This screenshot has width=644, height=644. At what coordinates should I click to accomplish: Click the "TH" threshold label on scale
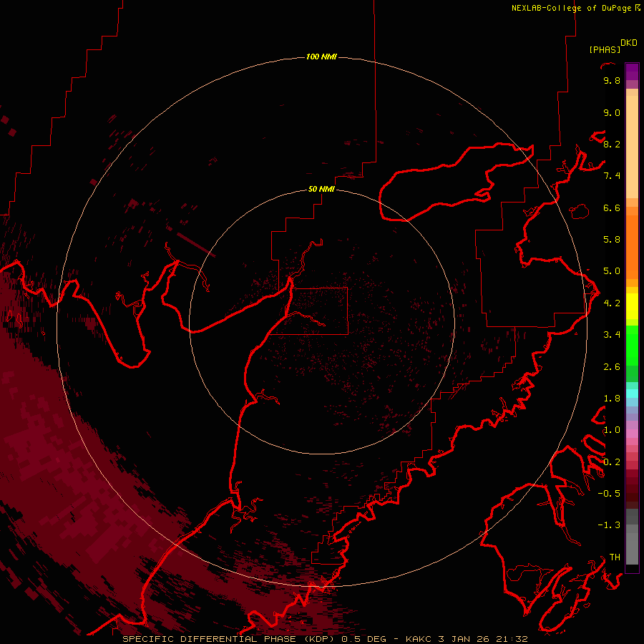point(615,557)
